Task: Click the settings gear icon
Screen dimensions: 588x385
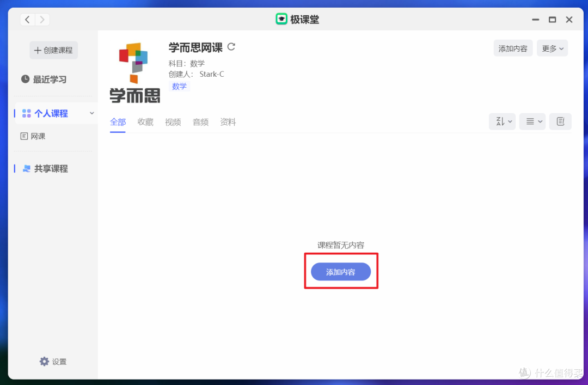Action: (44, 362)
